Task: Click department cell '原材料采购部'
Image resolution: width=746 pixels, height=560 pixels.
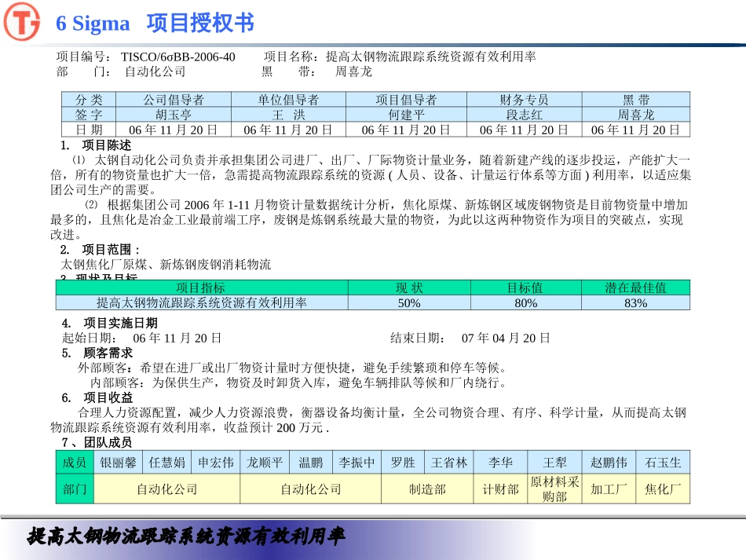Action: point(554,489)
